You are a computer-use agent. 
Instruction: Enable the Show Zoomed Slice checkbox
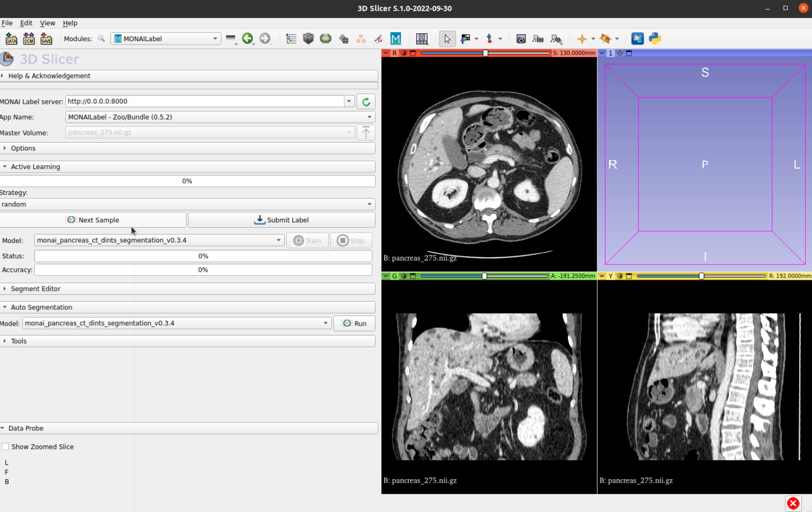(6, 447)
